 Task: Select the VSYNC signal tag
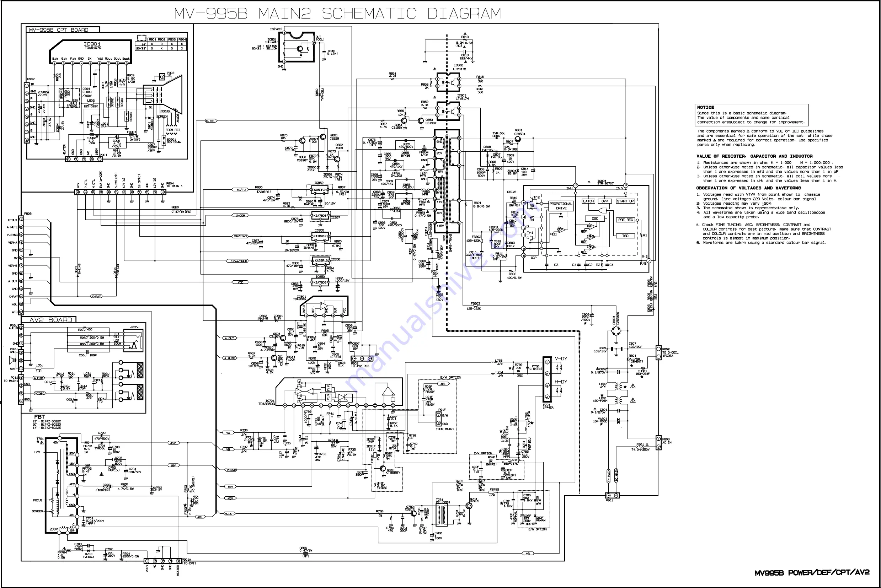click(x=231, y=470)
